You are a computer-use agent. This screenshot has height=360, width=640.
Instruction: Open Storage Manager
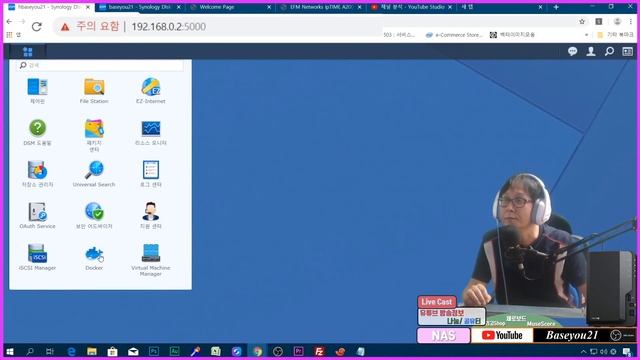tap(38, 174)
